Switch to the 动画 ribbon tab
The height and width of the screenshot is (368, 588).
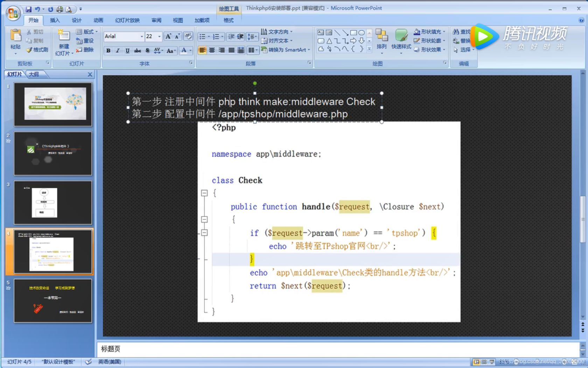pyautogui.click(x=98, y=20)
